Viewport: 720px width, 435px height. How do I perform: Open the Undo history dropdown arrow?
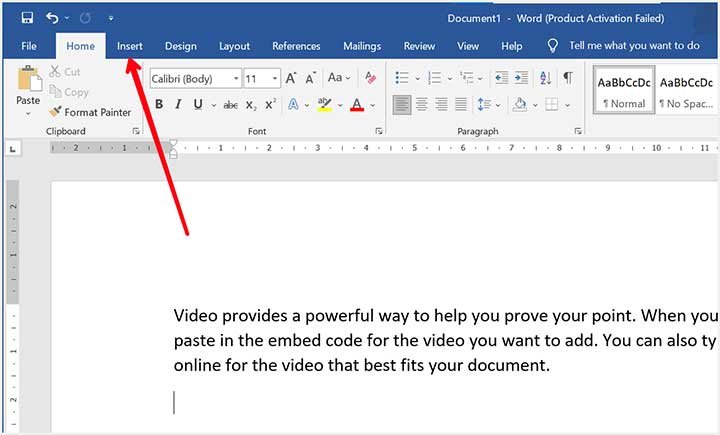67,18
